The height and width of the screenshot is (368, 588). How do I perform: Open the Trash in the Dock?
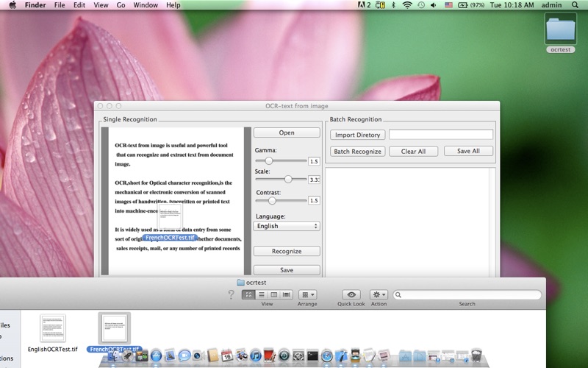(x=476, y=355)
